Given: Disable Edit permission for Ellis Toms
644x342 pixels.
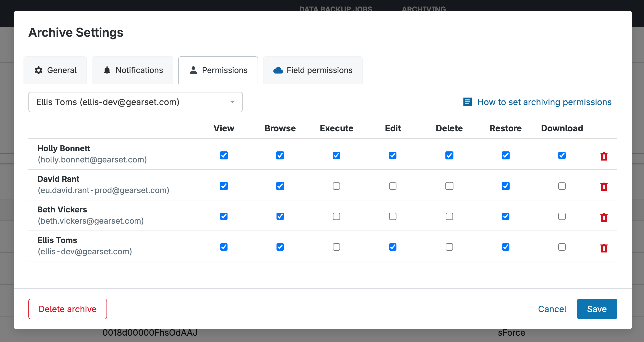Looking at the screenshot, I should [x=393, y=247].
